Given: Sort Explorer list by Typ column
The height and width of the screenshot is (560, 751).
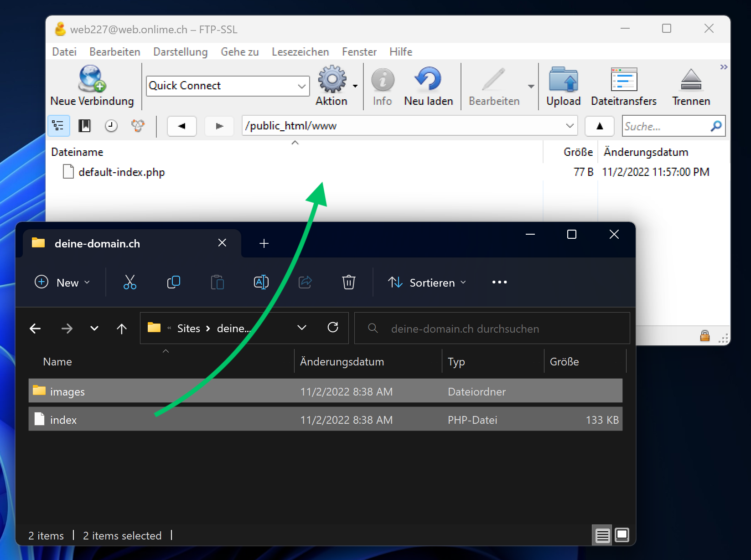Looking at the screenshot, I should click(x=456, y=362).
